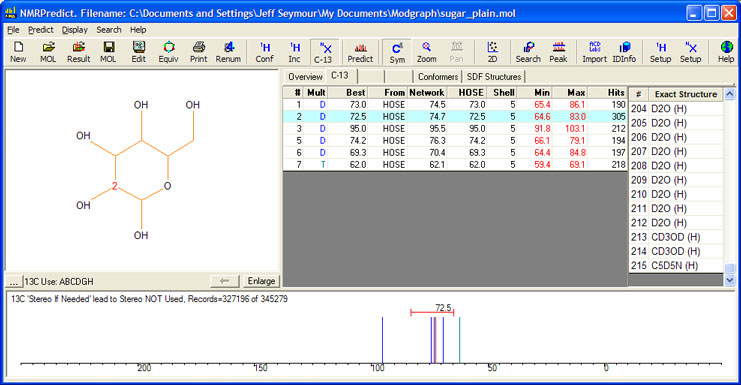741x385 pixels.
Task: Toggle the C-13 toolbar button
Action: point(324,52)
